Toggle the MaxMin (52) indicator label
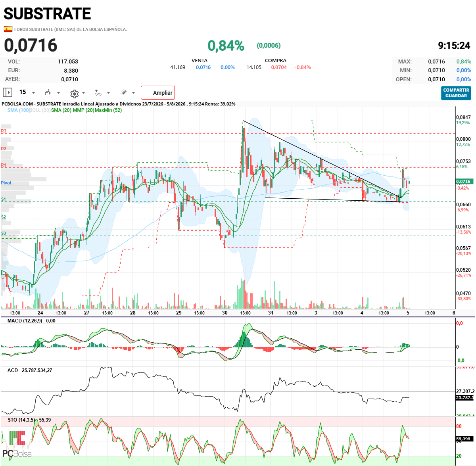Image resolution: width=476 pixels, height=466 pixels. coord(108,110)
